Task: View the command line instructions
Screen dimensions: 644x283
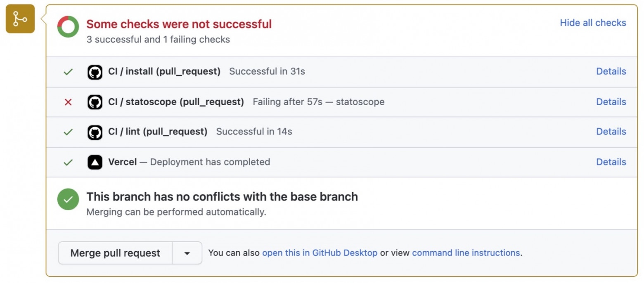Action: 466,253
